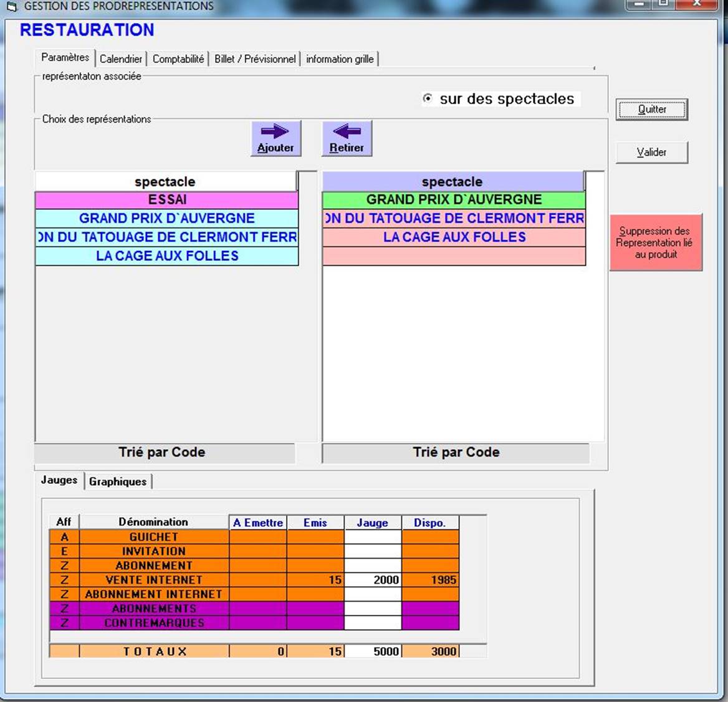Select the ABONNEMENT INTERNET row
Image resolution: width=728 pixels, height=702 pixels.
click(x=254, y=594)
